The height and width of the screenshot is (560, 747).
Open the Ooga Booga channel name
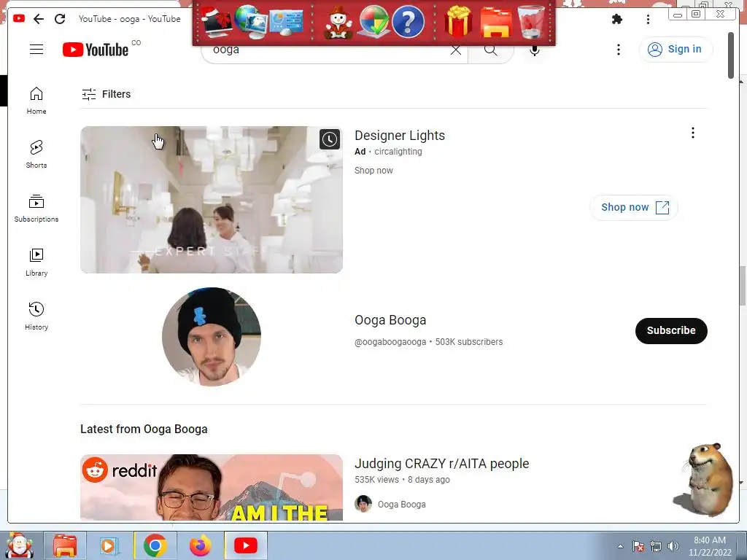[390, 320]
